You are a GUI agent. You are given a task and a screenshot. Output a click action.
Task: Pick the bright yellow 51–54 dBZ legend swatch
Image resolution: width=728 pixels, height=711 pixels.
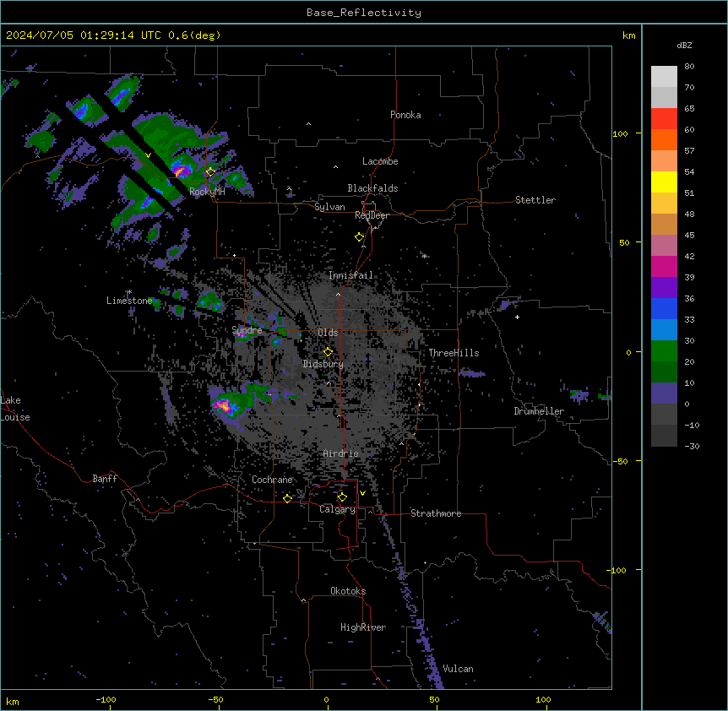coord(664,182)
